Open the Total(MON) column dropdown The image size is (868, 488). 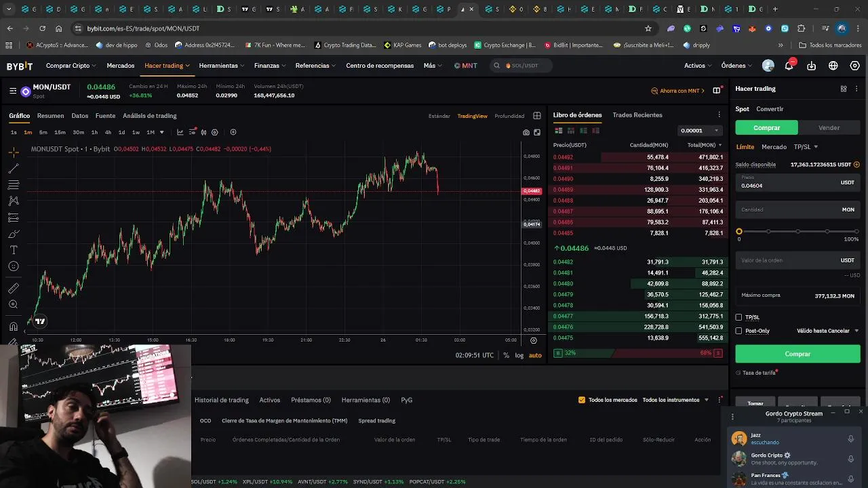point(705,145)
